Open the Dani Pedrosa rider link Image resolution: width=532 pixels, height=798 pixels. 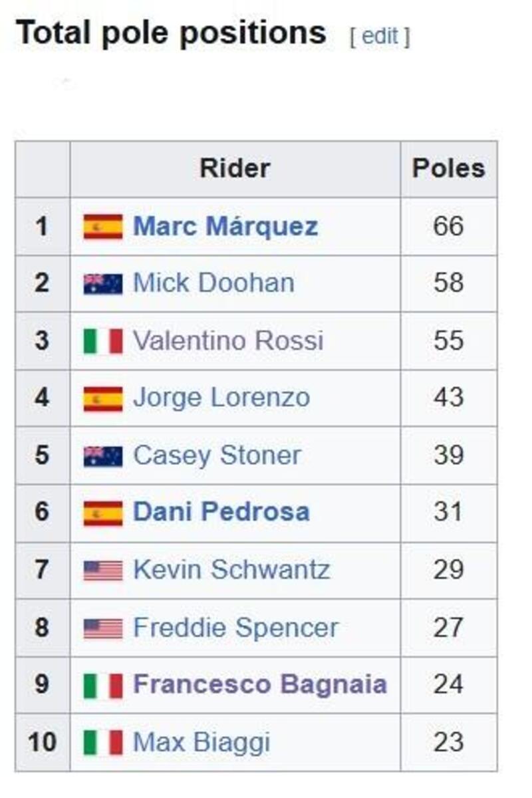pyautogui.click(x=221, y=512)
